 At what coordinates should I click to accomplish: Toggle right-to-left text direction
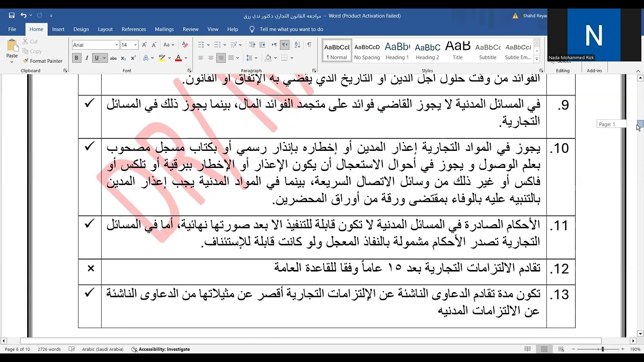pyautogui.click(x=284, y=45)
